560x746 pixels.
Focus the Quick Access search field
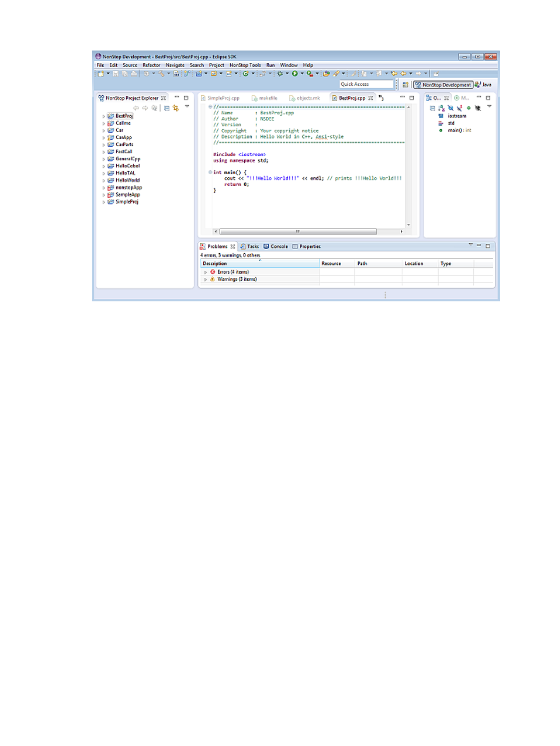coord(366,85)
